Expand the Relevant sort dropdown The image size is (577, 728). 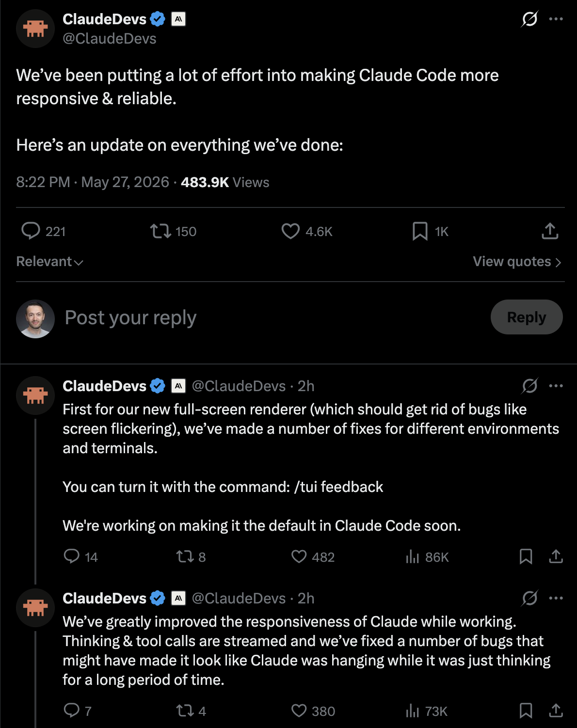click(x=50, y=262)
